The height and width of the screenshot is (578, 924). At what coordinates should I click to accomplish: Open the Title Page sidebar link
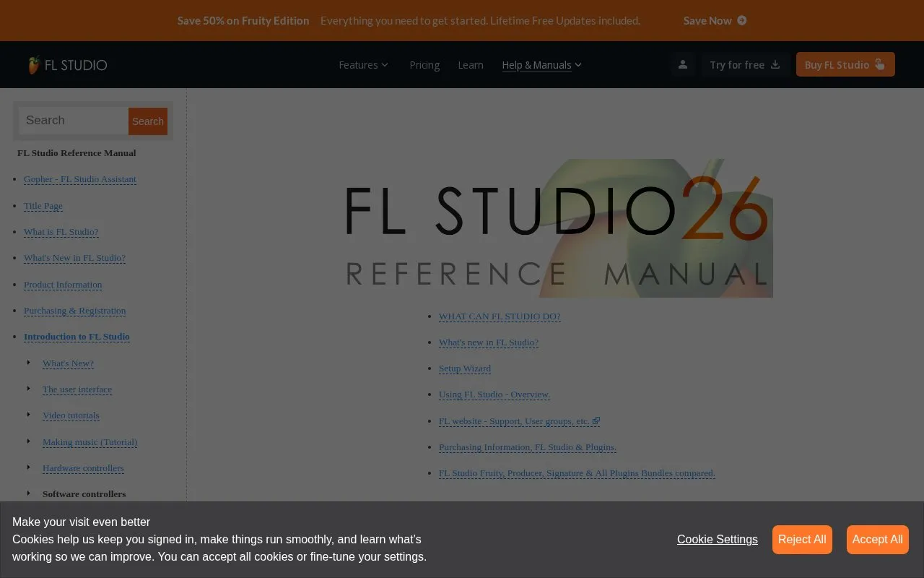point(43,206)
